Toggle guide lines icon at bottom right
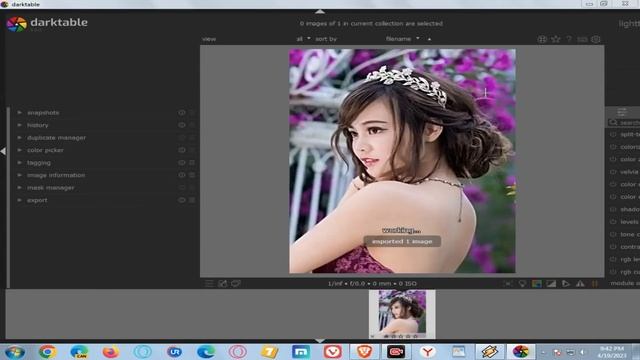This screenshot has width=640, height=360. click(595, 284)
